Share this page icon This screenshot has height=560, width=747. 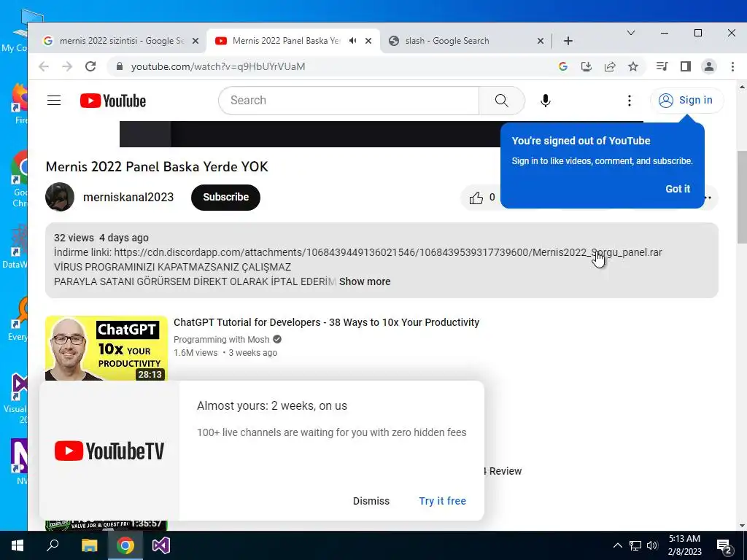610,66
